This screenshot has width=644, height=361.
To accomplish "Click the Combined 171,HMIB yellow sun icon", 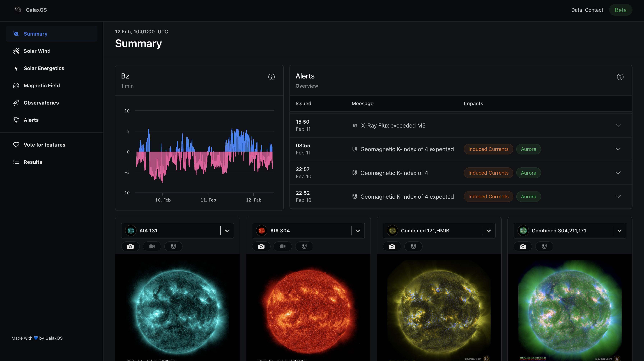I will [x=392, y=231].
